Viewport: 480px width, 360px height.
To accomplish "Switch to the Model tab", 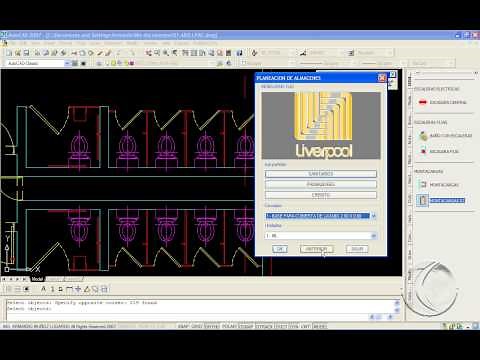I will 37,279.
